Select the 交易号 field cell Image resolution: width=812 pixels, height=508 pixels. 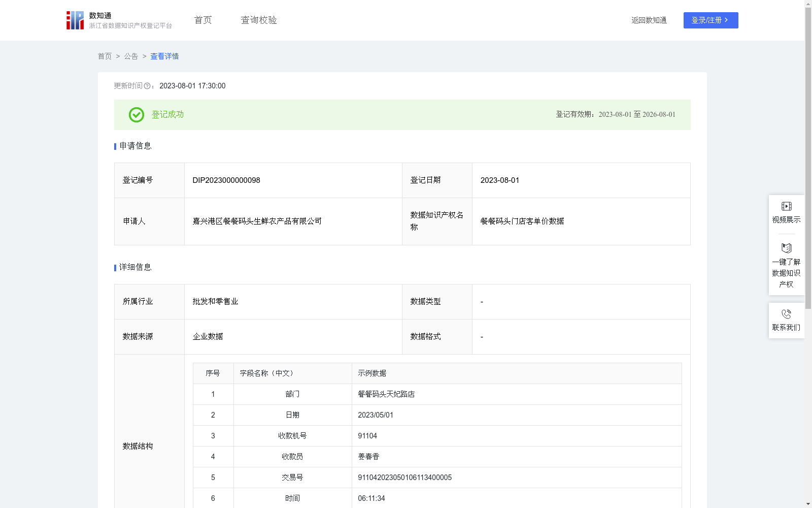click(293, 478)
